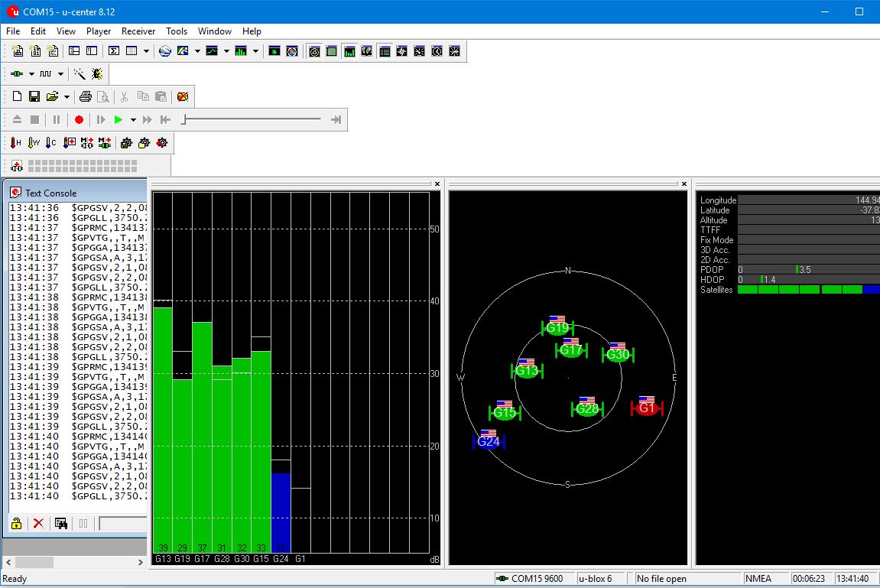Open the Table view icon

click(132, 51)
